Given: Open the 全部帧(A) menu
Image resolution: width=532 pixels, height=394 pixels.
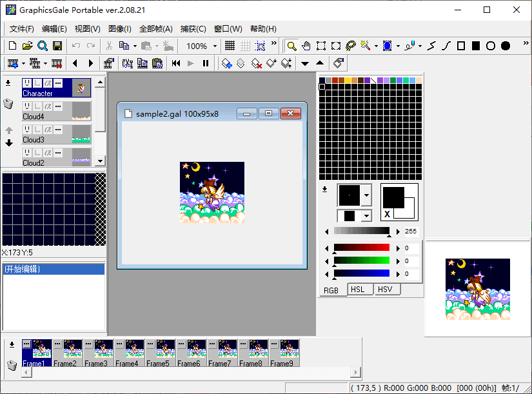Looking at the screenshot, I should [156, 29].
